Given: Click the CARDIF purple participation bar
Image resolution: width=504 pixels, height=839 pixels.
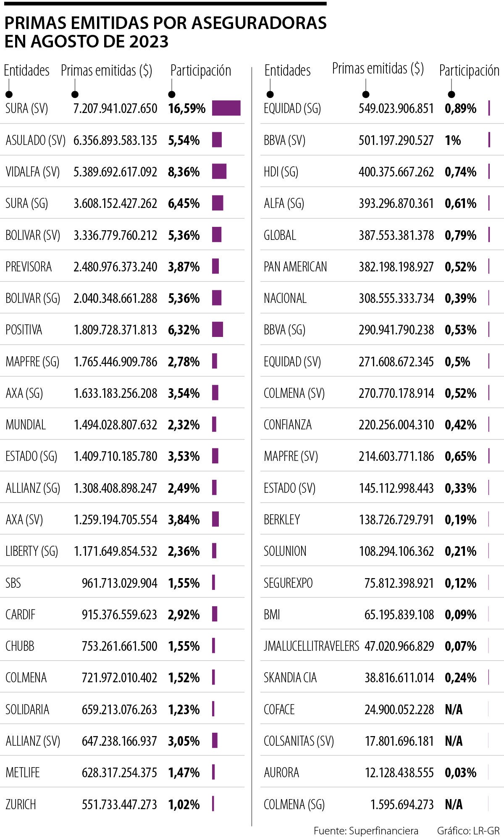Looking at the screenshot, I should tap(215, 614).
